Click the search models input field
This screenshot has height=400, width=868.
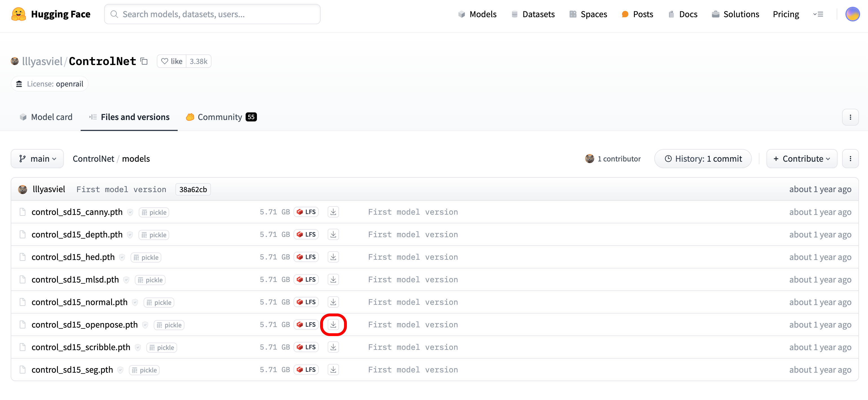pyautogui.click(x=212, y=14)
